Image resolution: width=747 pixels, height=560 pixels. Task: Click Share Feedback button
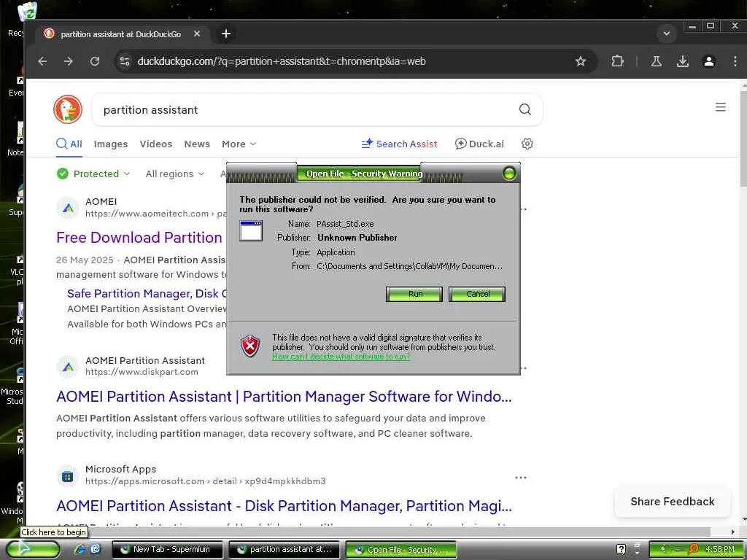[672, 502]
